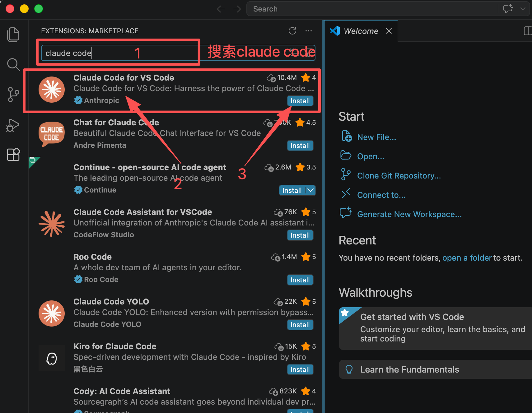
Task: Click the Claude Code Assistant for VSCode icon
Action: (52, 224)
